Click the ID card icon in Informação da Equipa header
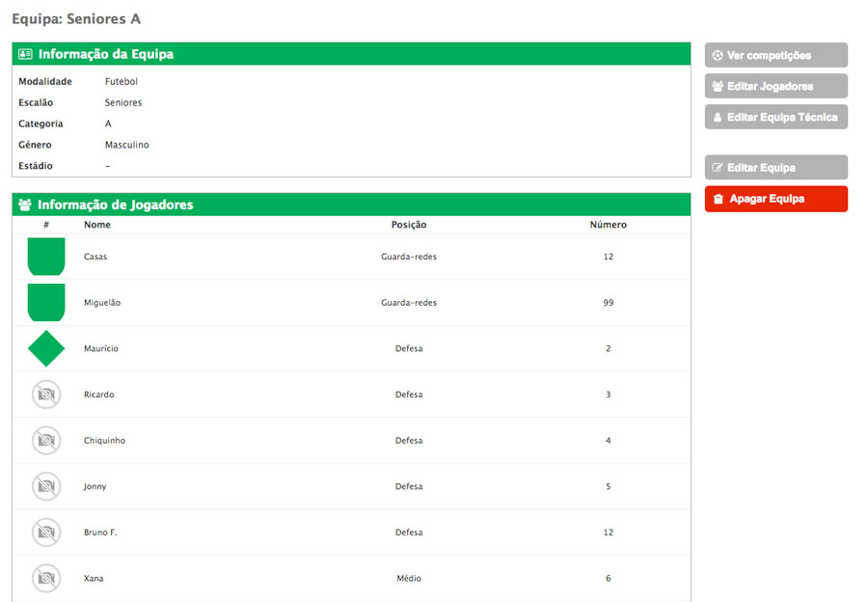868x602 pixels. 26,55
